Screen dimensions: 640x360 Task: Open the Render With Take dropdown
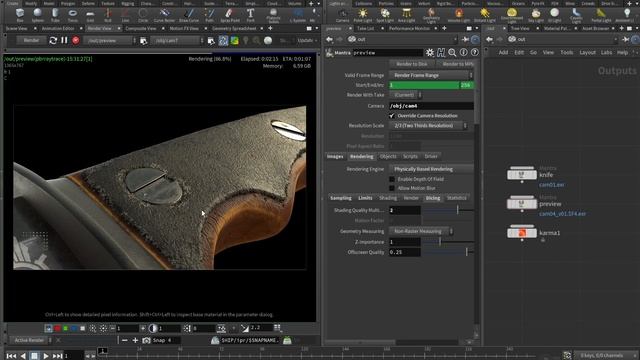pos(406,95)
